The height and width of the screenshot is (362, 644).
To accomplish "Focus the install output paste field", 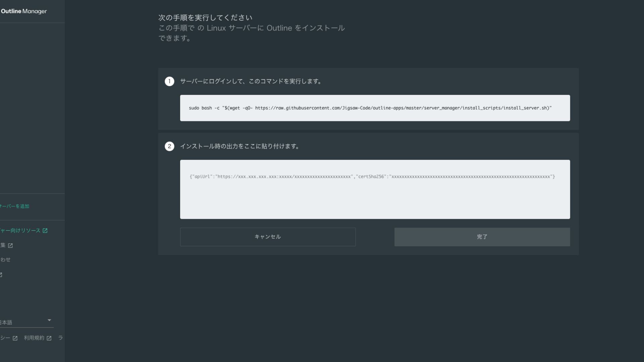I will 375,189.
